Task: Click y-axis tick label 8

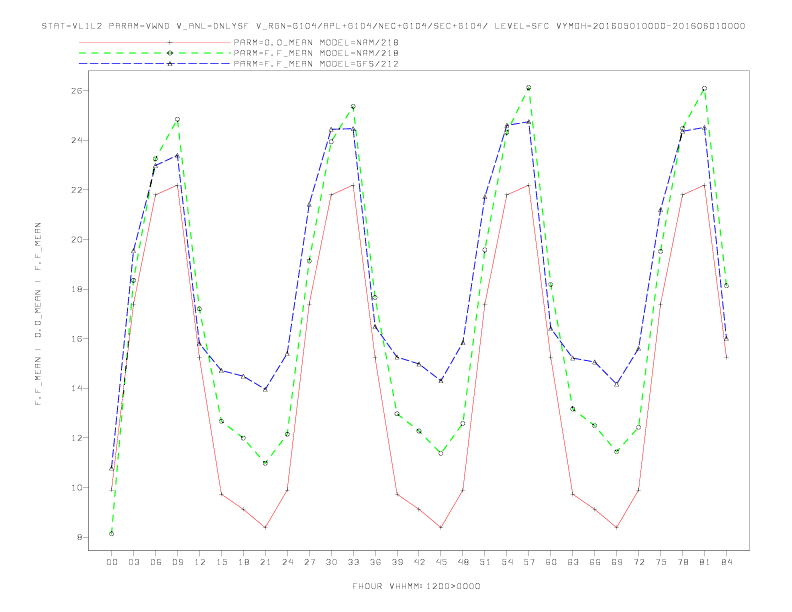Action: (82, 537)
